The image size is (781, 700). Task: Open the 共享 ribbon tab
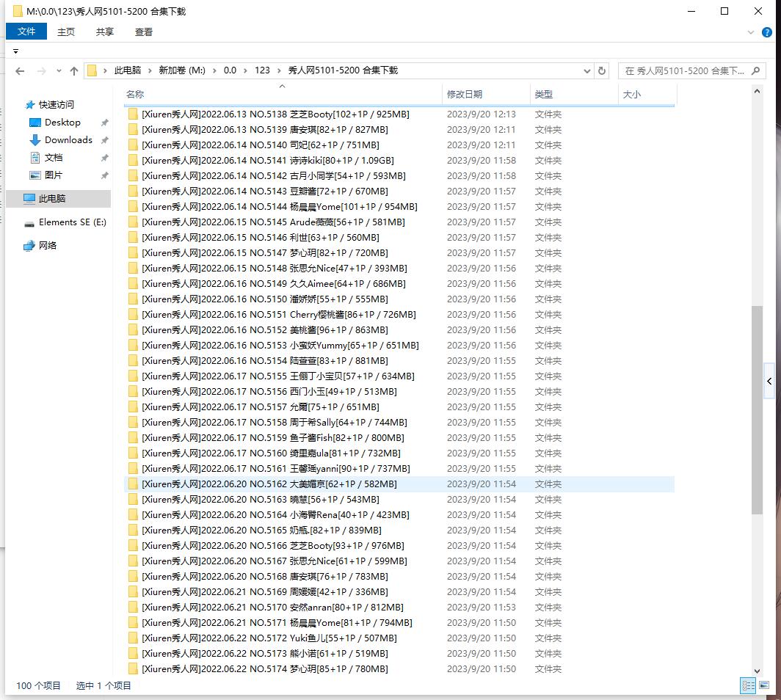[104, 32]
